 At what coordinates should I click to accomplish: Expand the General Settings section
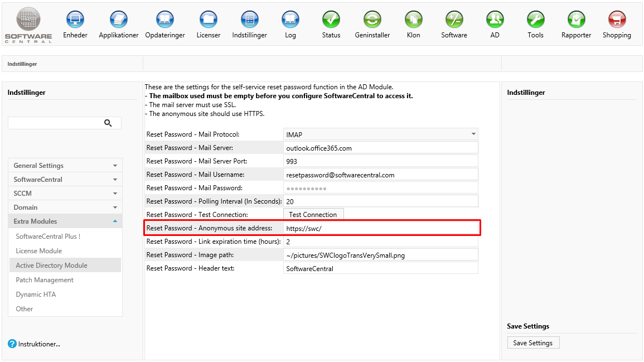click(65, 166)
